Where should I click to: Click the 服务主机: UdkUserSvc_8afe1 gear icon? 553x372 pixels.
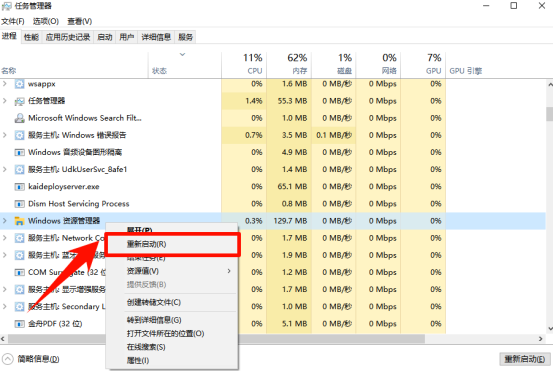point(19,170)
